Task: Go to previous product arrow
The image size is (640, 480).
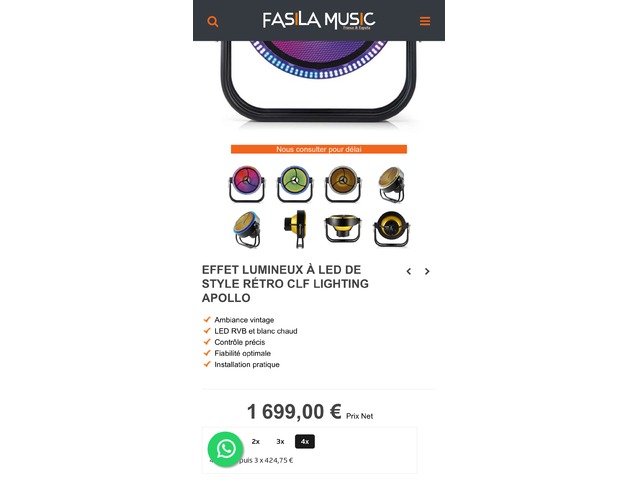Action: pyautogui.click(x=409, y=271)
